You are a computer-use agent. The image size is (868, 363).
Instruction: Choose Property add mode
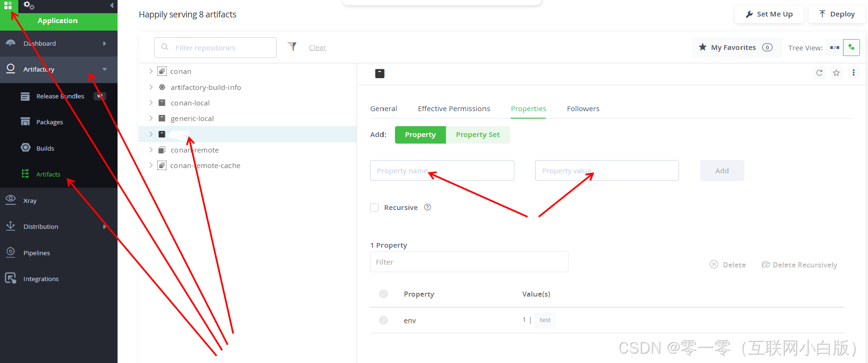point(420,135)
